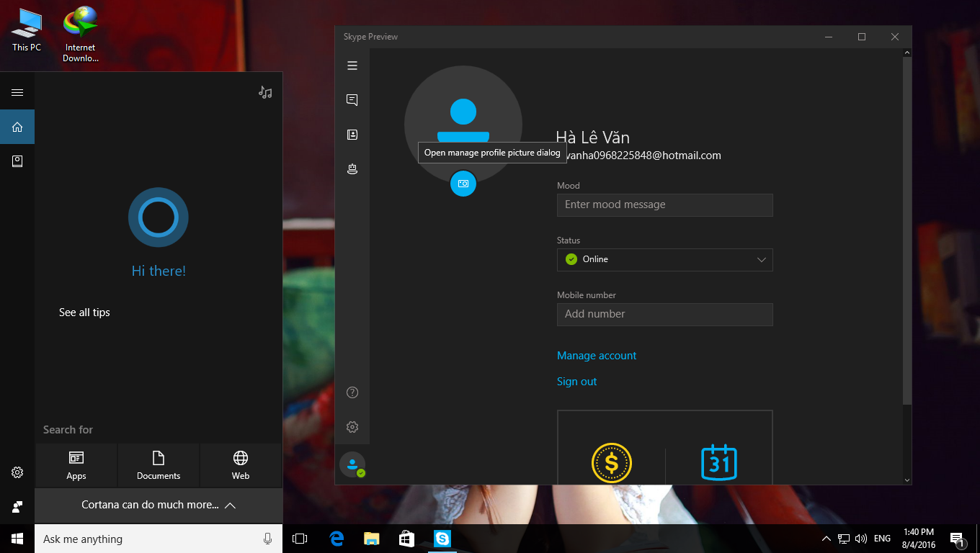The image size is (980, 553).
Task: Click volume speaker icon in system tray
Action: point(861,539)
